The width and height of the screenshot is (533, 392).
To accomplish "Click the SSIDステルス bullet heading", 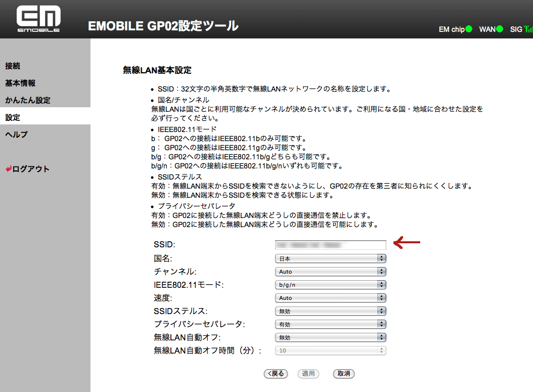I will [180, 177].
